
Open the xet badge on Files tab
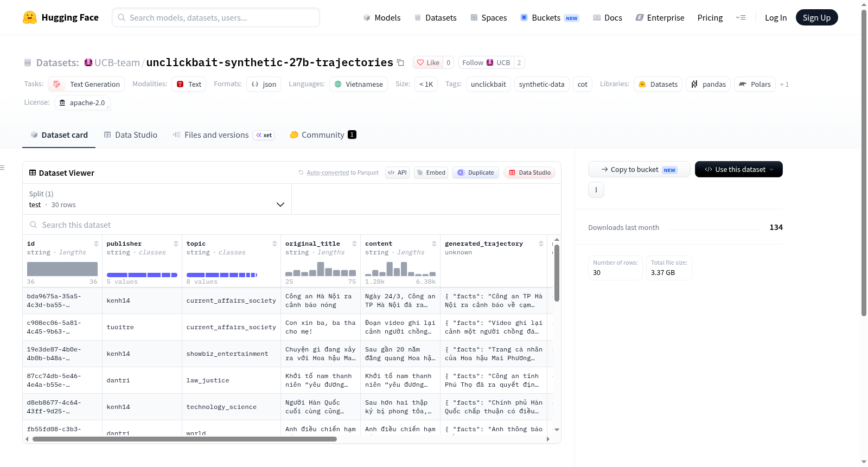tap(264, 135)
